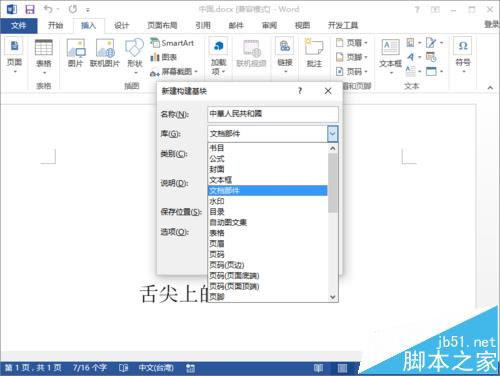Image resolution: width=500 pixels, height=376 pixels.
Task: Open the 加载项 add-ins button
Action: (218, 56)
